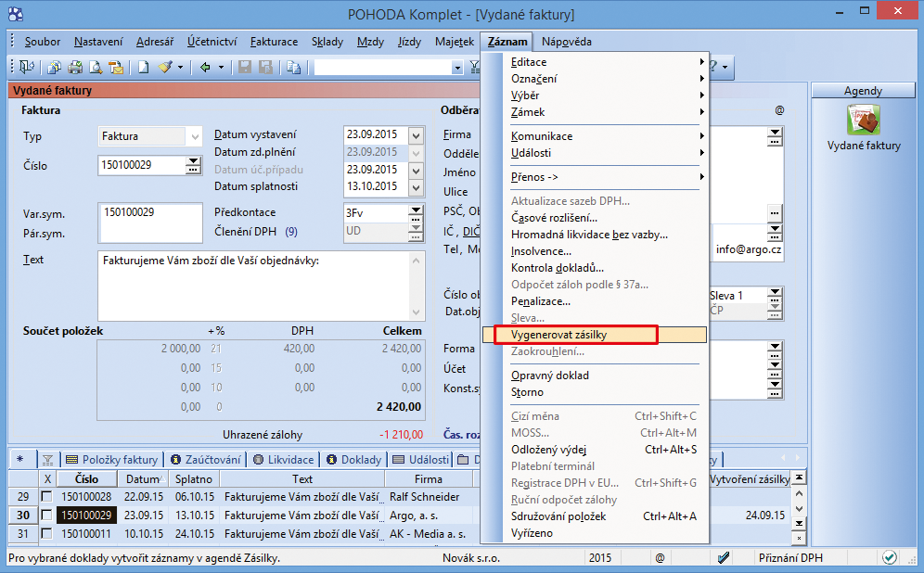Click the copy documents toolbar icon
Image resolution: width=924 pixels, height=573 pixels.
click(54, 67)
